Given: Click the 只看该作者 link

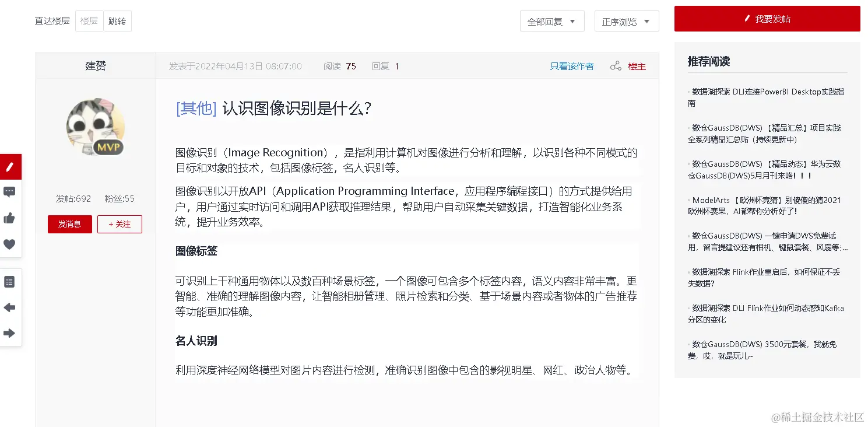Looking at the screenshot, I should coord(572,66).
